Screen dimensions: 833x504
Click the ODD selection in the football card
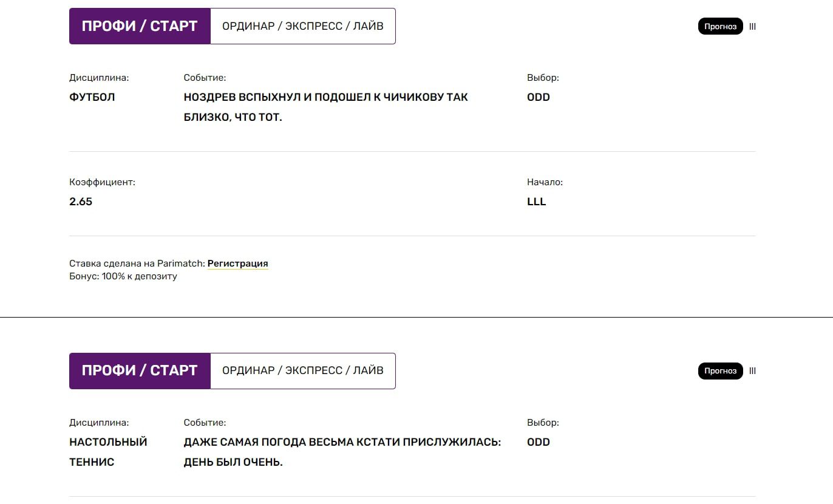539,97
